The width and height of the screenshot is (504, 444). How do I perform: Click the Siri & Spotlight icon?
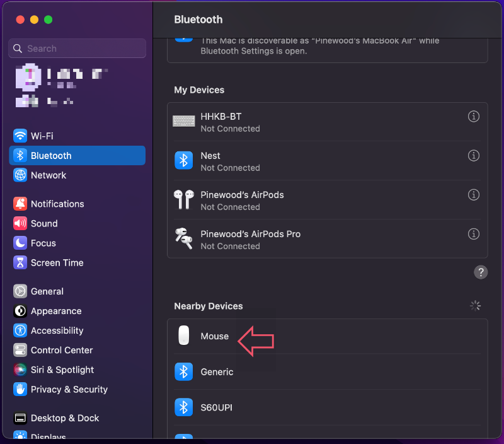(x=20, y=370)
